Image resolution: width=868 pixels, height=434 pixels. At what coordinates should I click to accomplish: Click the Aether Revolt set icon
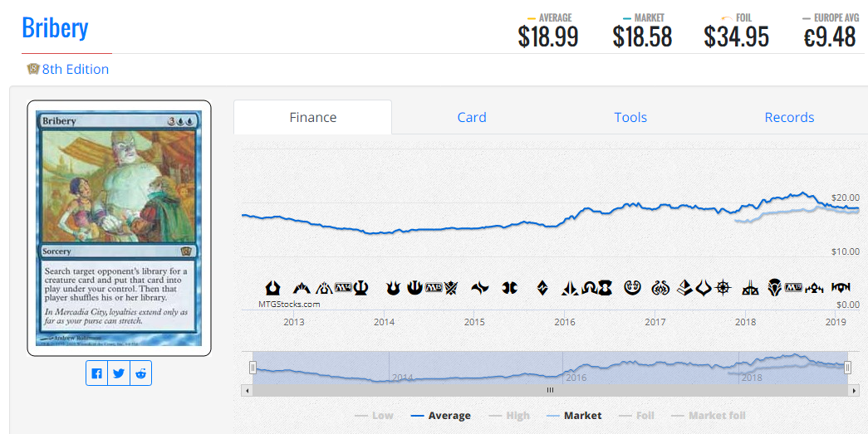[660, 288]
